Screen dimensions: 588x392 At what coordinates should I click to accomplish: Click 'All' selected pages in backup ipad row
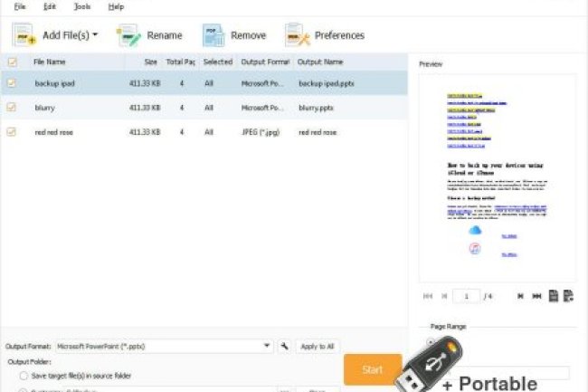[x=209, y=83]
